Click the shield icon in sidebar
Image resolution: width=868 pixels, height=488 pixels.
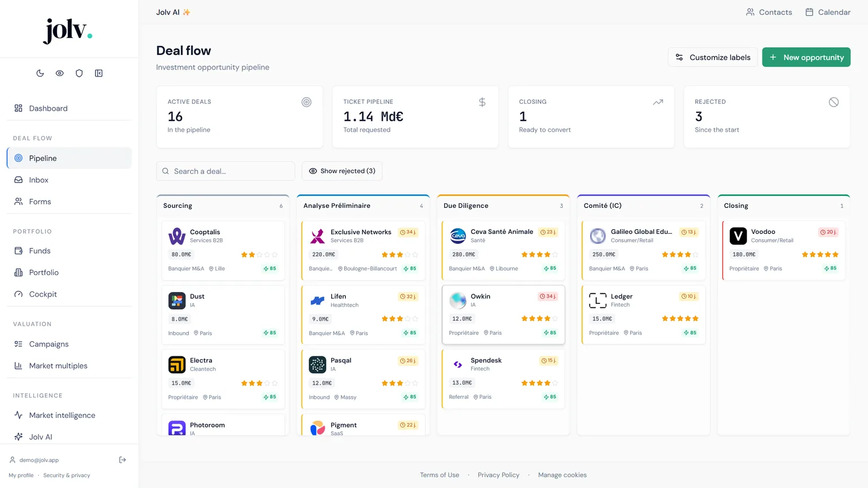pos(79,73)
